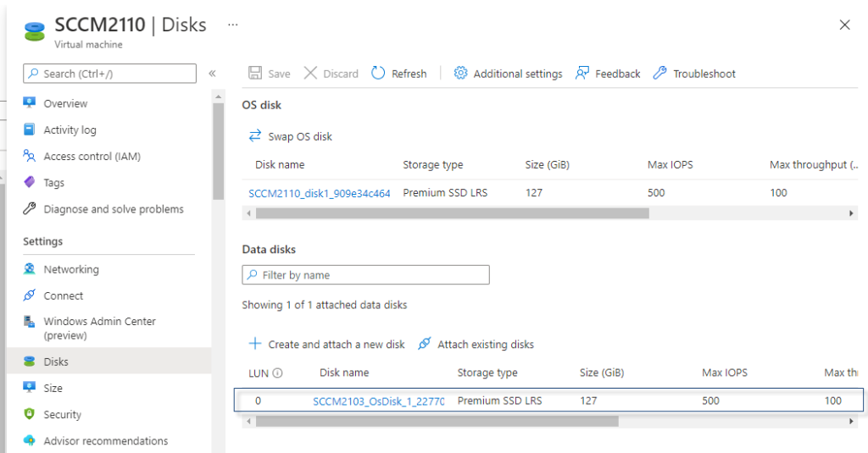Click the Feedback person icon
Image resolution: width=868 pixels, height=453 pixels.
581,73
